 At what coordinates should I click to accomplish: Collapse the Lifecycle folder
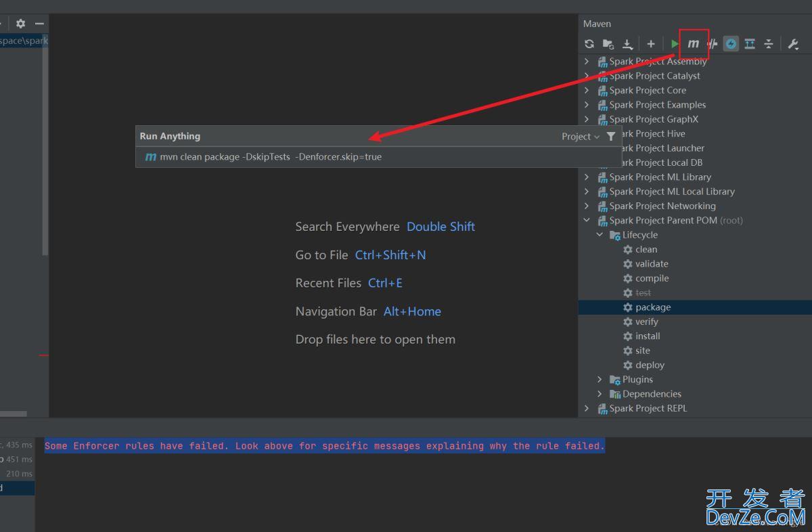point(600,235)
